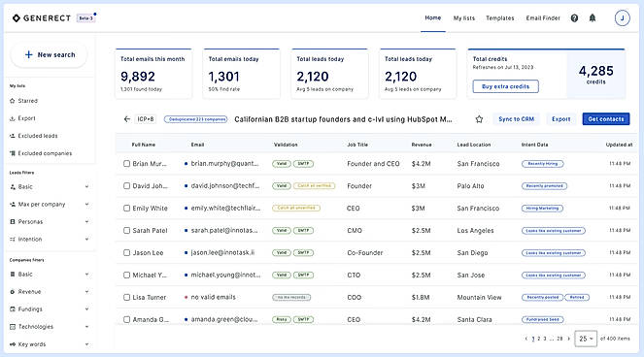Open the Email Finder tab
644x357 pixels.
543,18
